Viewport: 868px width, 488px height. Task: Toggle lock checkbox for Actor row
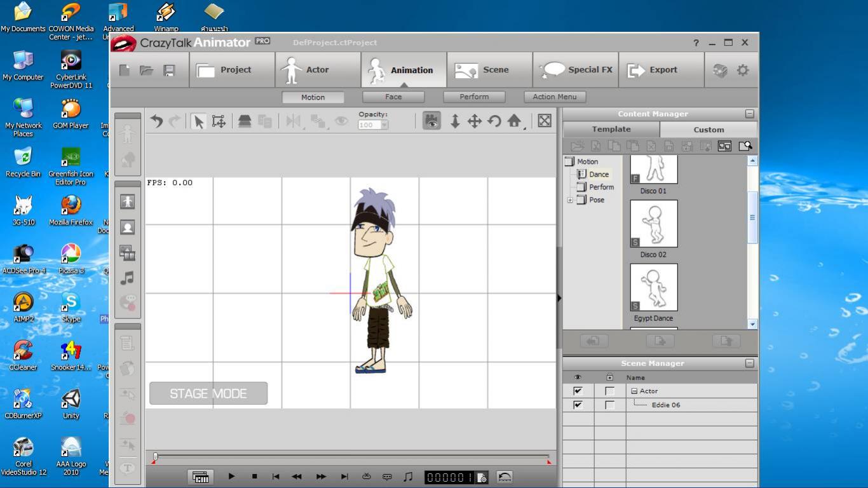pyautogui.click(x=609, y=391)
